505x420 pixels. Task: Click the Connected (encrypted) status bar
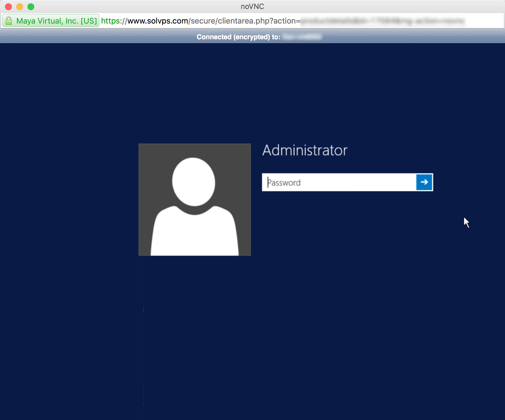point(238,36)
